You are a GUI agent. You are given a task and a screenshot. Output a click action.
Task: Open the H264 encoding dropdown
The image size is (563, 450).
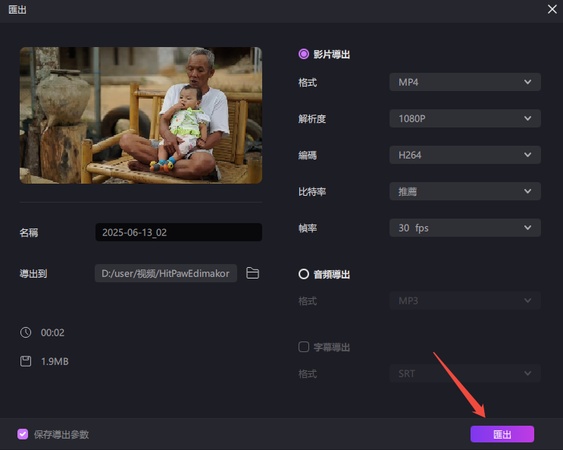[465, 155]
